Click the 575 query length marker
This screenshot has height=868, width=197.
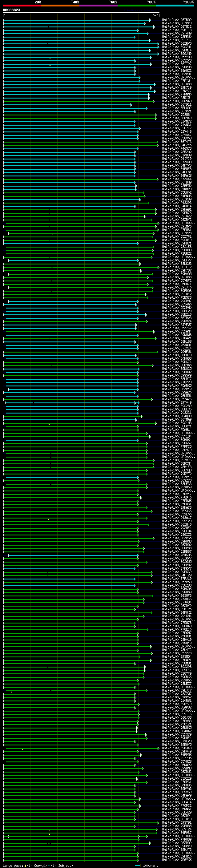coord(155,15)
